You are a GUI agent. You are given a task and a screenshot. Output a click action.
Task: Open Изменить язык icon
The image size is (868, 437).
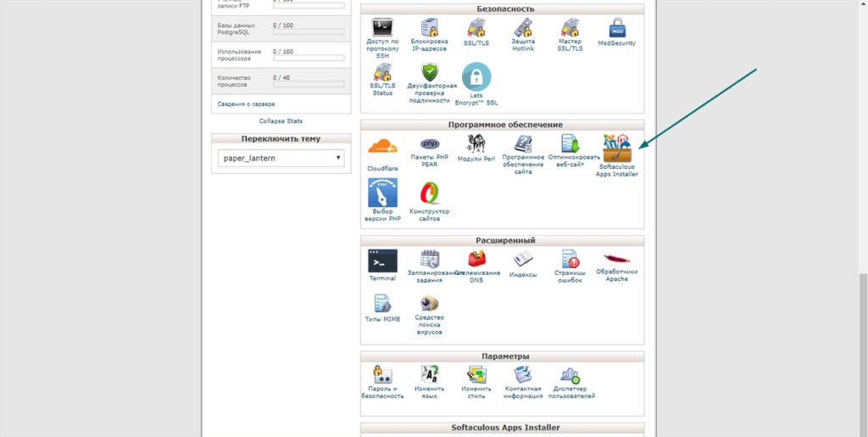pyautogui.click(x=429, y=375)
